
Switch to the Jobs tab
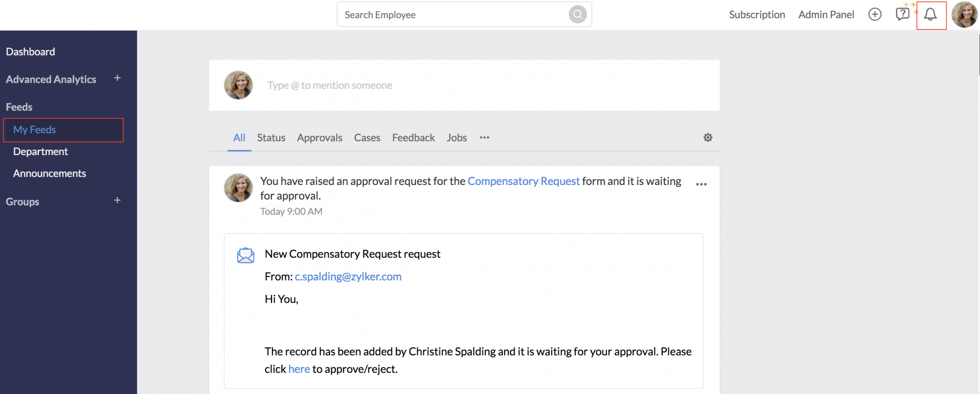click(x=457, y=138)
